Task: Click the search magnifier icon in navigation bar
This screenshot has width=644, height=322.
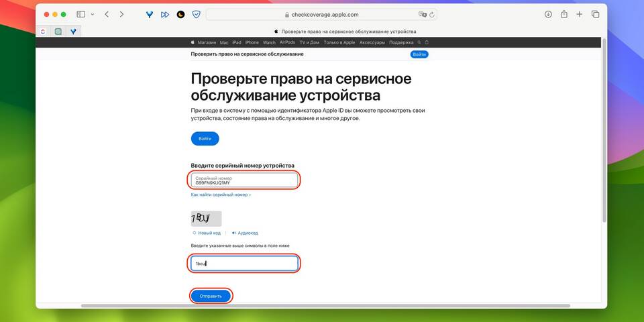Action: (419, 42)
